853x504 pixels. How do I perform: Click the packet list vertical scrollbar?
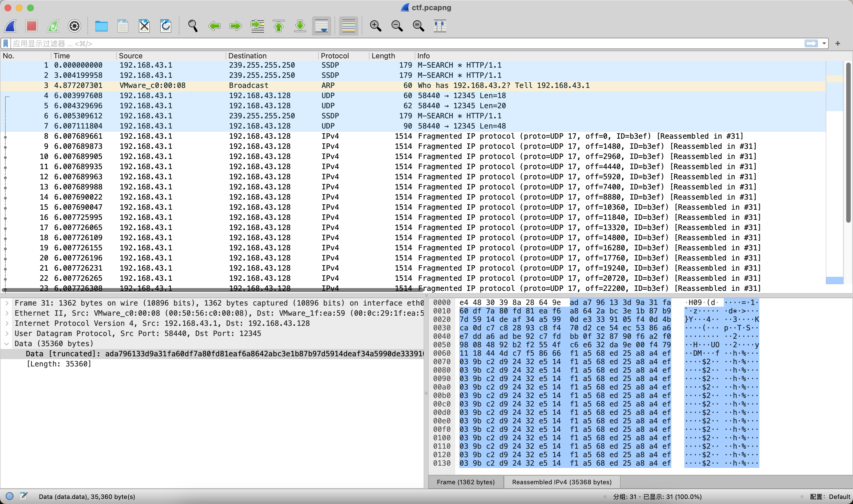click(x=848, y=143)
